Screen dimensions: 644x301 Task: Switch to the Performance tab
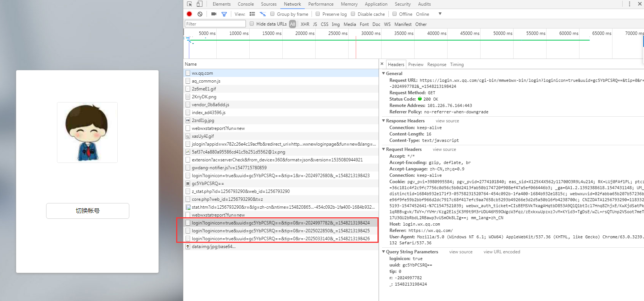pos(321,4)
